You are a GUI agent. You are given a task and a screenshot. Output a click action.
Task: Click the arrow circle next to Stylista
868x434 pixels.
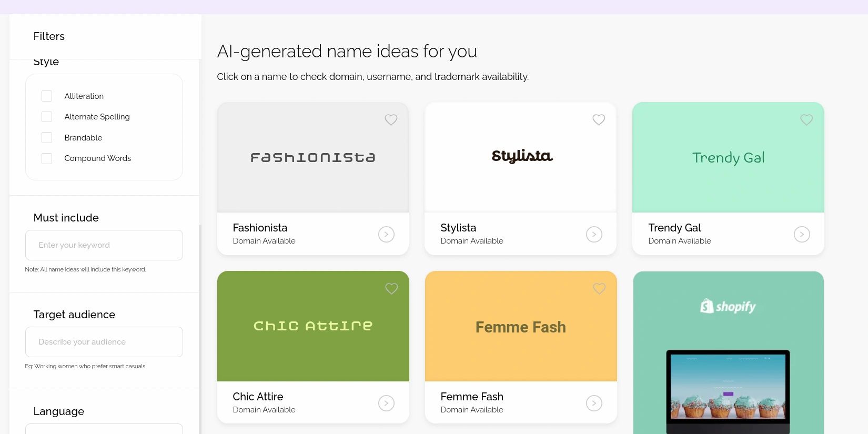pos(594,234)
